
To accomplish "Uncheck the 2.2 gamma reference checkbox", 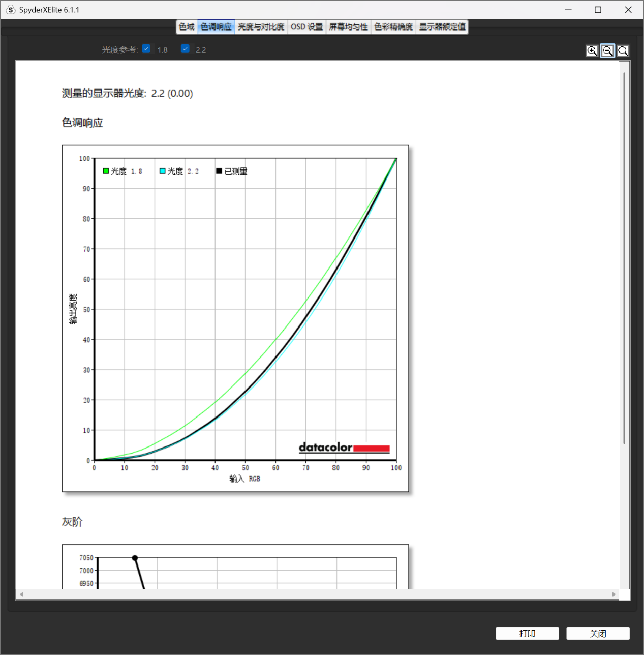I will (185, 49).
